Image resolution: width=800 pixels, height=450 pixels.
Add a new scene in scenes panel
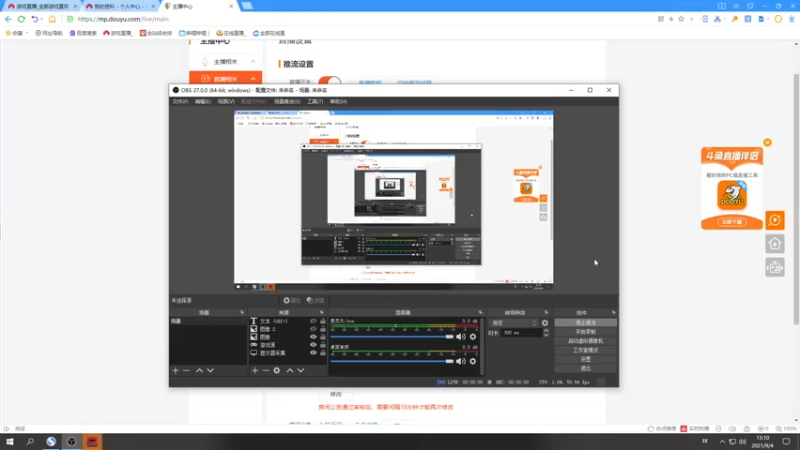tap(176, 370)
